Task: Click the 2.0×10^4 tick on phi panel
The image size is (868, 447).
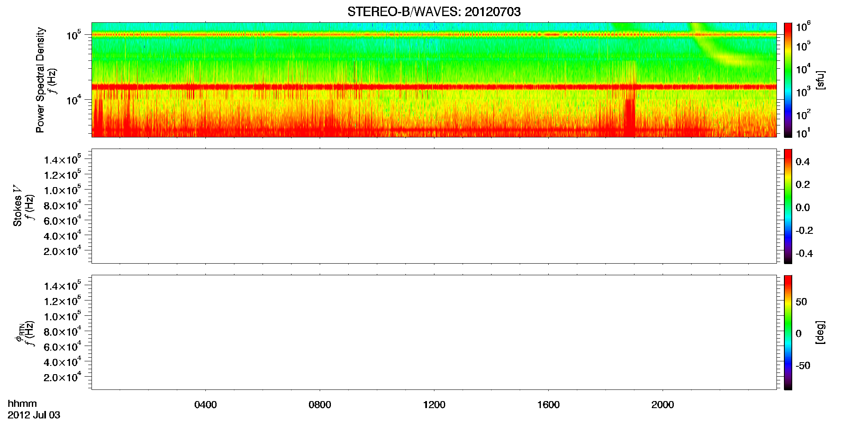Action: click(63, 377)
